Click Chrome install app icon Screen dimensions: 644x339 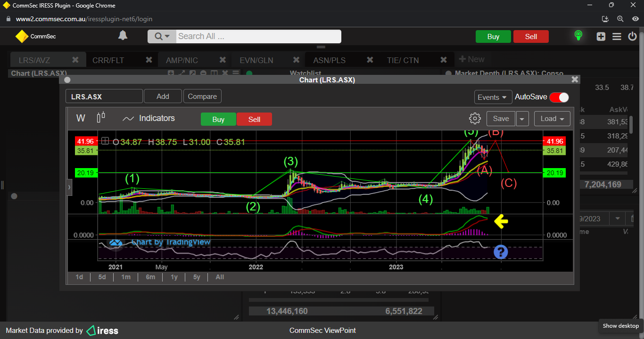click(606, 19)
